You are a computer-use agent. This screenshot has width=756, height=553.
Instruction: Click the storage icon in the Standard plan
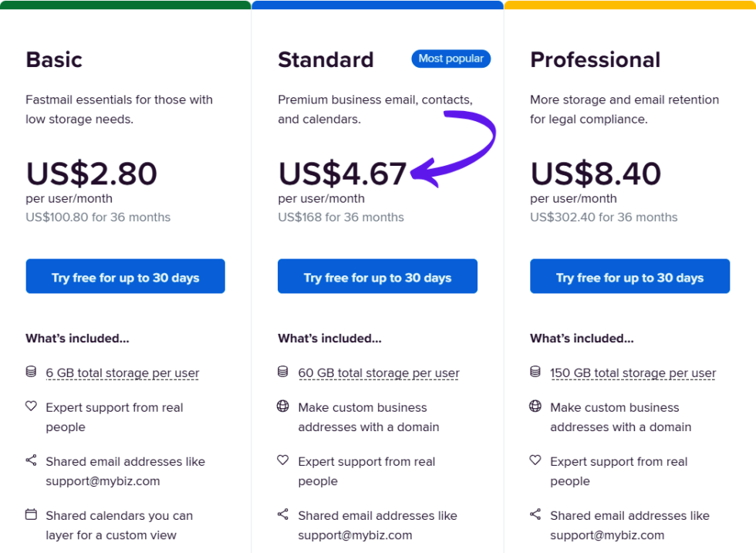click(x=283, y=373)
